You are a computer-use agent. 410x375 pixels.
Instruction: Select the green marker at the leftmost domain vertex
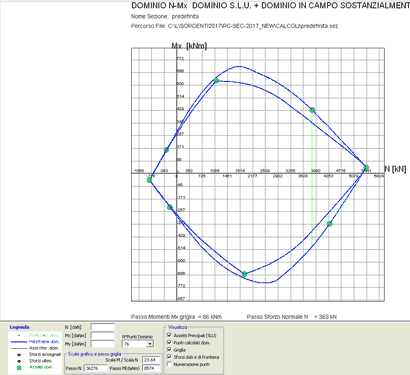(x=149, y=180)
